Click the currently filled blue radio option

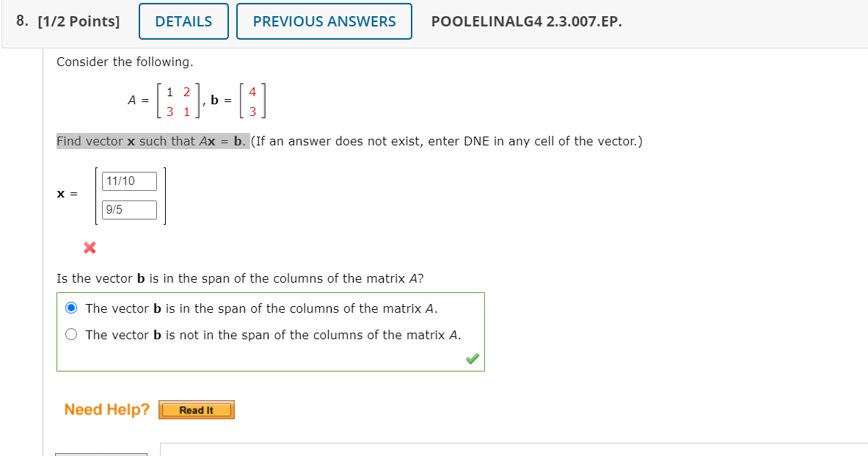pyautogui.click(x=71, y=308)
